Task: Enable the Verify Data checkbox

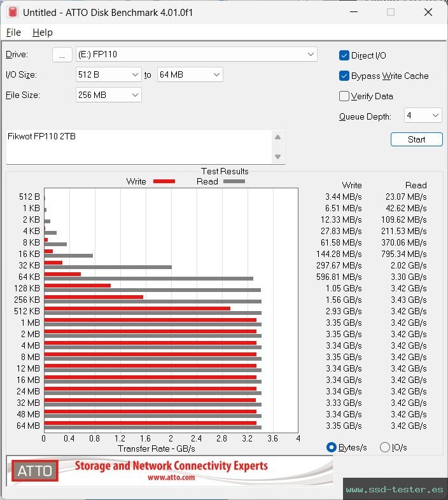Action: click(344, 96)
